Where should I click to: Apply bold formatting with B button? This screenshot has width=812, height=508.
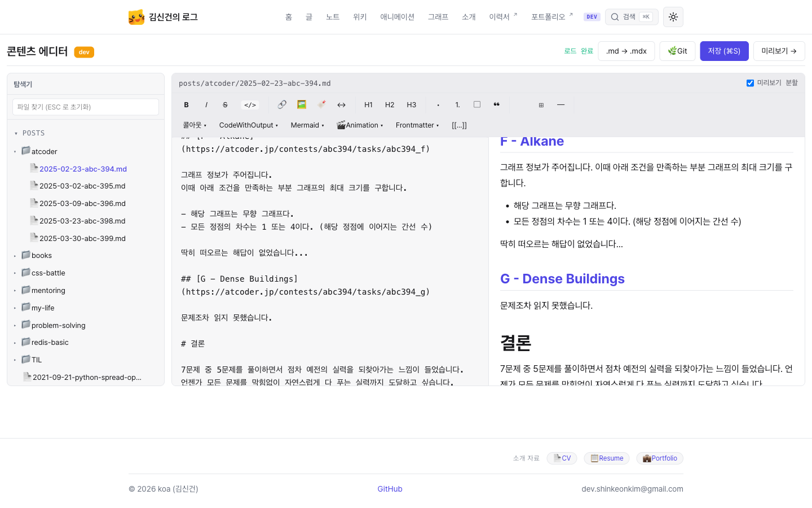click(x=186, y=105)
